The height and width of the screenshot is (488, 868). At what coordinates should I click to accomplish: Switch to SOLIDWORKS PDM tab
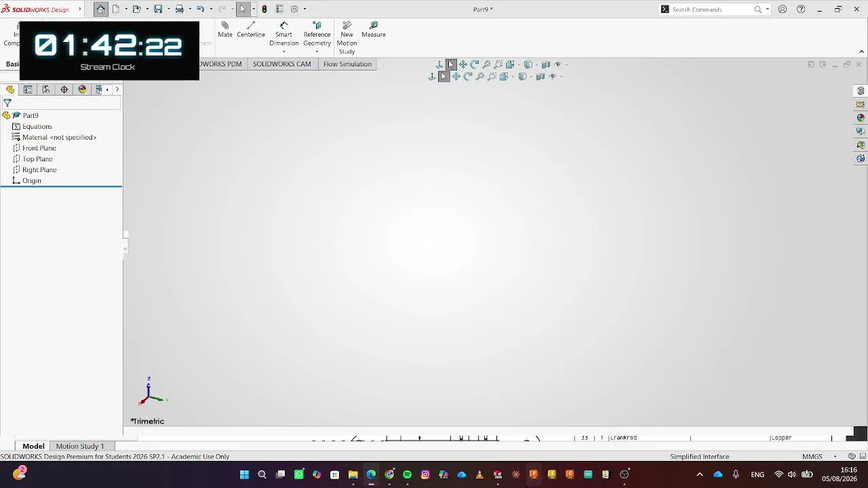pyautogui.click(x=221, y=64)
